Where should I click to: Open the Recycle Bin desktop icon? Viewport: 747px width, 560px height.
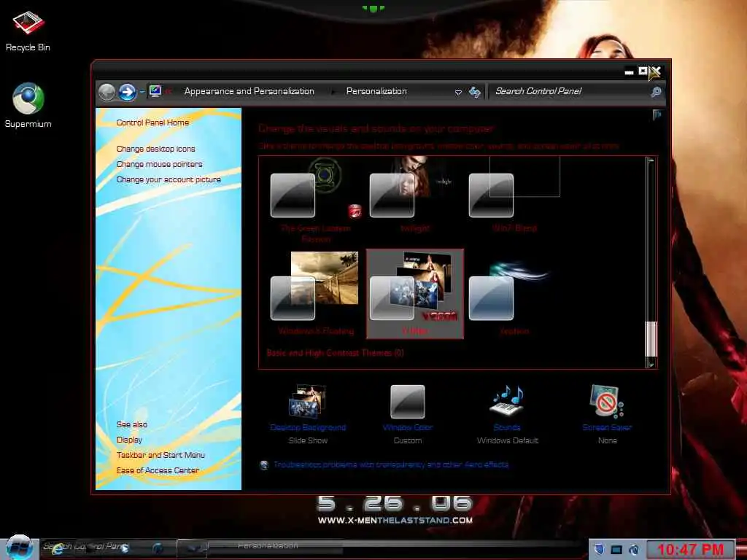28,31
